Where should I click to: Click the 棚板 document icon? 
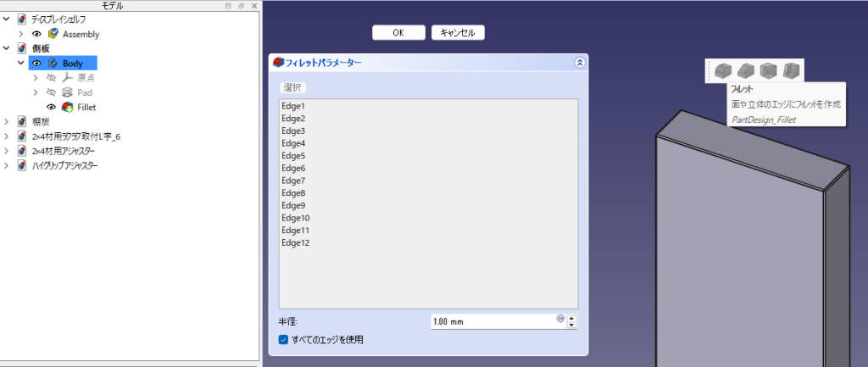tap(23, 121)
